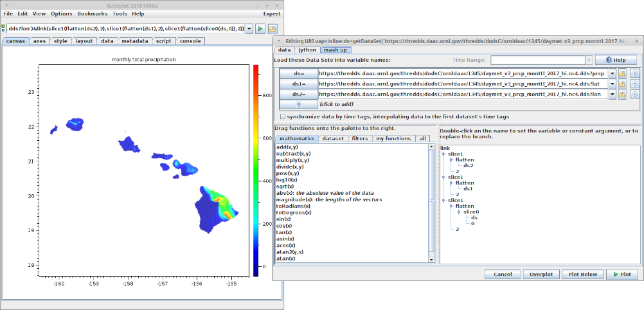
Task: Open the Edit menu
Action: pos(22,14)
